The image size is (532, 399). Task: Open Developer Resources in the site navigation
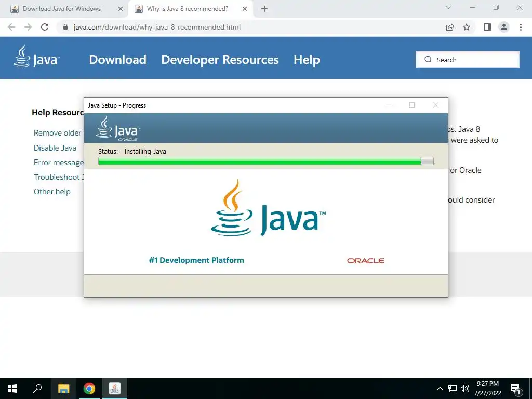pyautogui.click(x=220, y=60)
